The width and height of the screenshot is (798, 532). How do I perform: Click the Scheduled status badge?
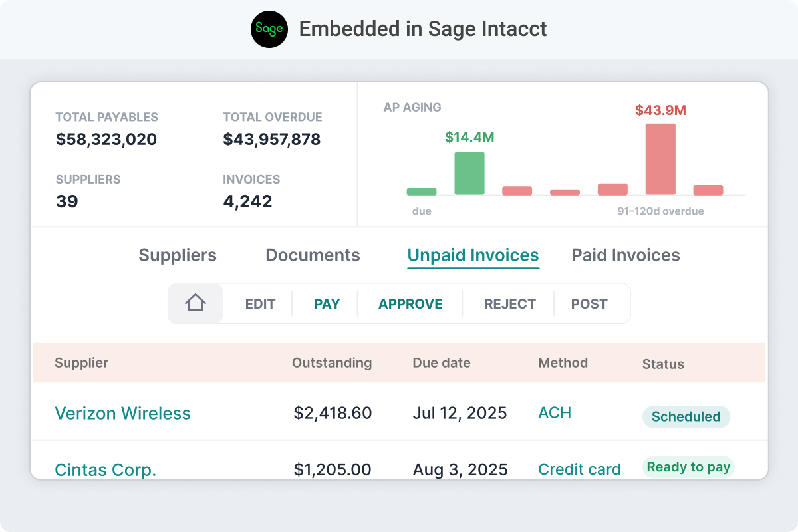(686, 417)
